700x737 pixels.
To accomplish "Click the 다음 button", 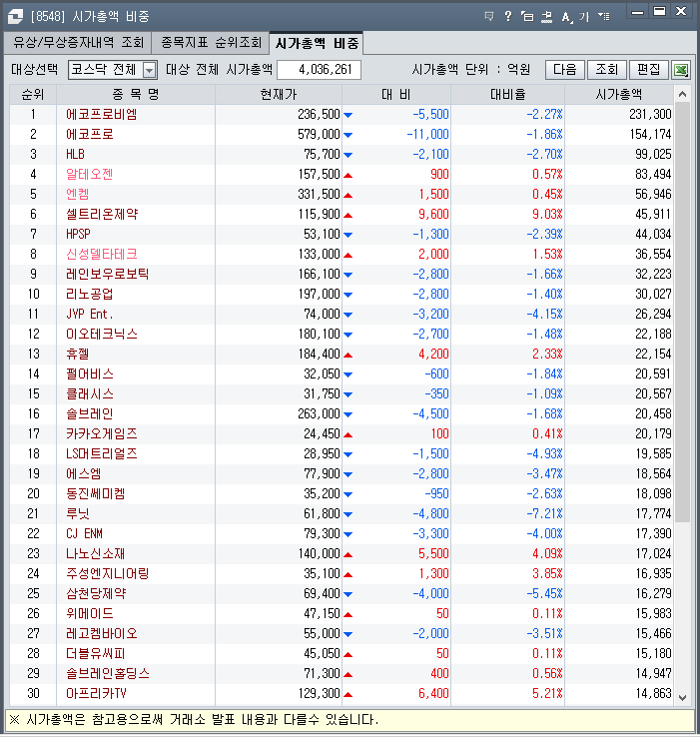I will [565, 70].
